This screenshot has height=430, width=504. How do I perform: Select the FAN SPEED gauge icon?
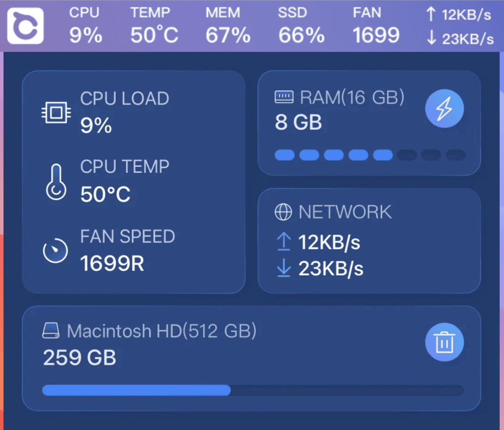point(55,250)
